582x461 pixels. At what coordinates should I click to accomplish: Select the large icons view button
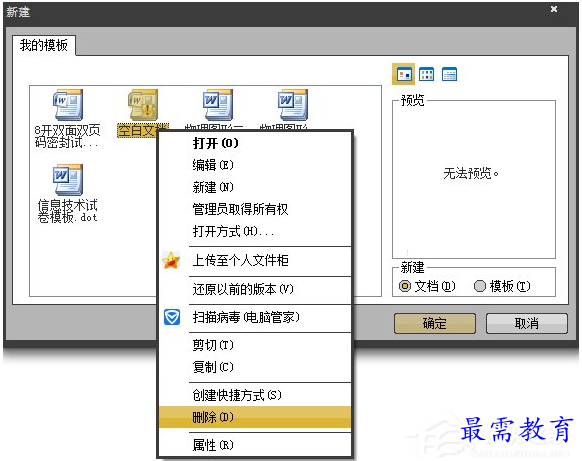point(403,74)
